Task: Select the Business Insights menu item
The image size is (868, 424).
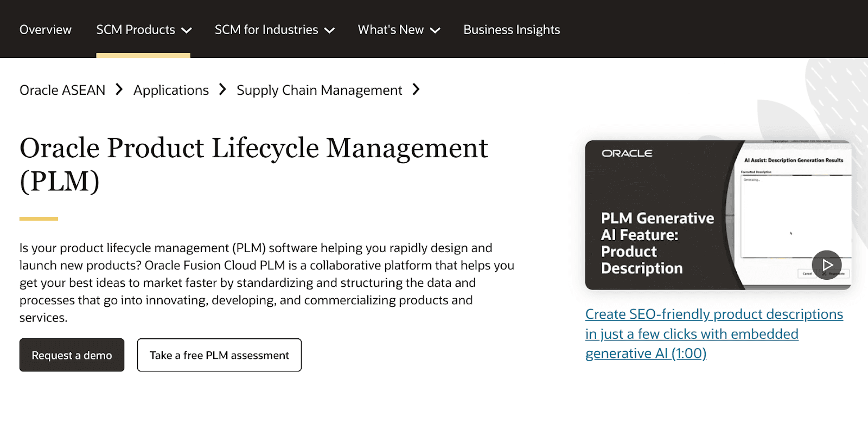Action: coord(511,30)
